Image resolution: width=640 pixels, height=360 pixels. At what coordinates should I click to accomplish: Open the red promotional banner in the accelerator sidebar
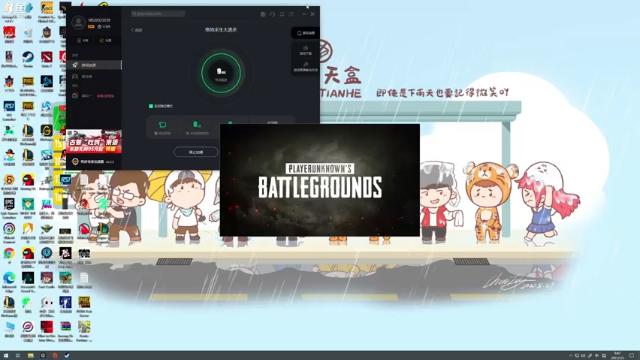click(94, 141)
